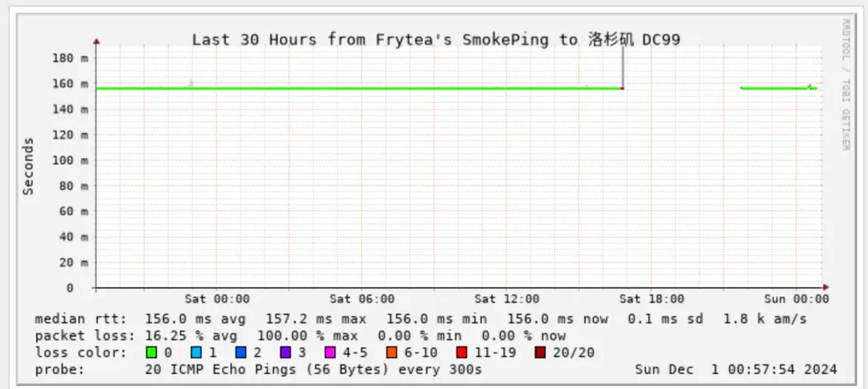
Task: Click the Seconds y-axis label
Action: pos(29,166)
